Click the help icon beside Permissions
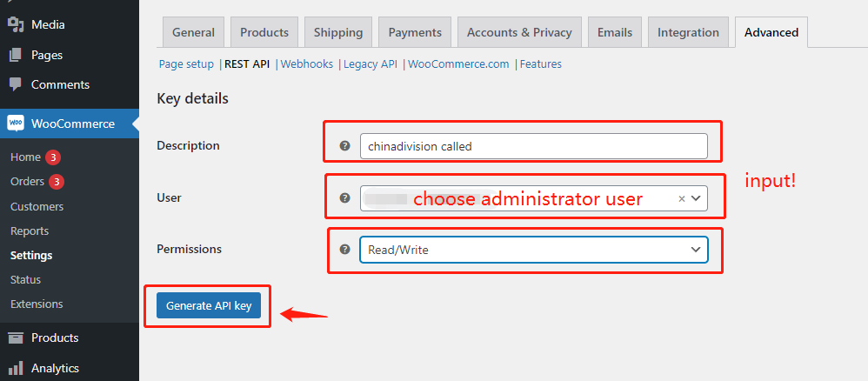 345,249
